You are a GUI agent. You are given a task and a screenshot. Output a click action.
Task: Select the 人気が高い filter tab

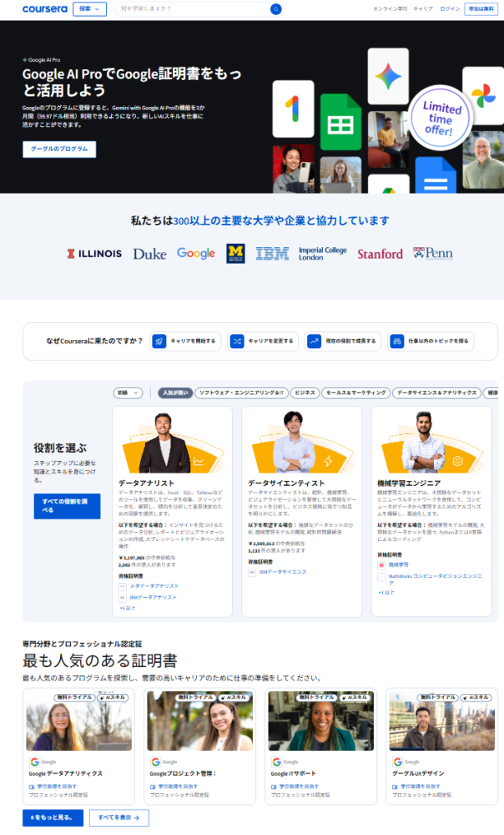click(175, 392)
